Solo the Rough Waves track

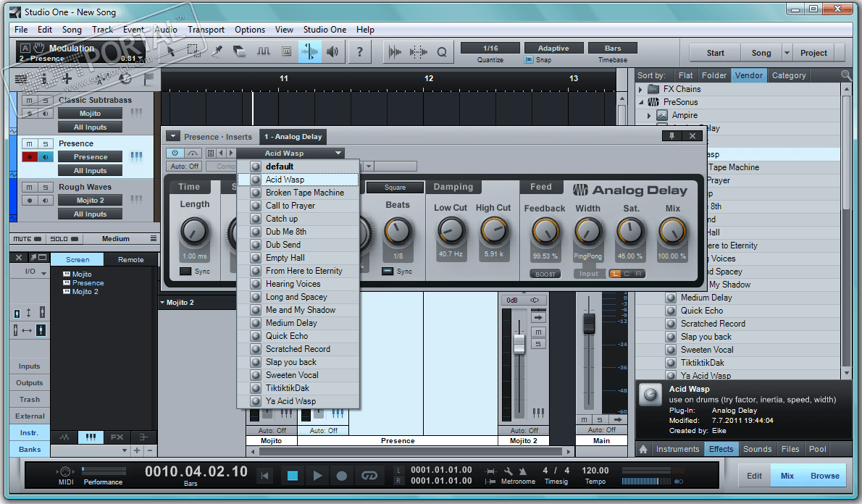pyautogui.click(x=46, y=187)
